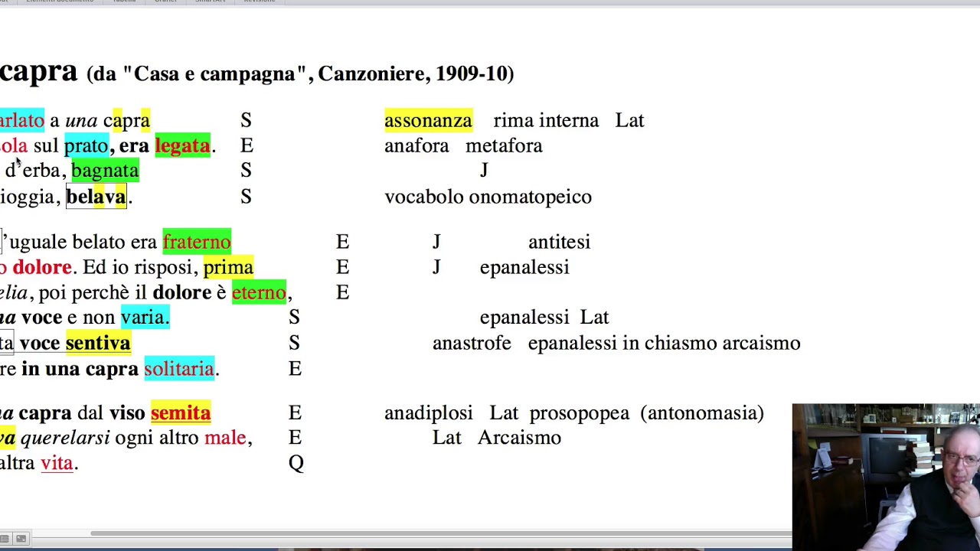Click the word "anastrofe"
This screenshot has height=551, width=980.
[x=472, y=343]
